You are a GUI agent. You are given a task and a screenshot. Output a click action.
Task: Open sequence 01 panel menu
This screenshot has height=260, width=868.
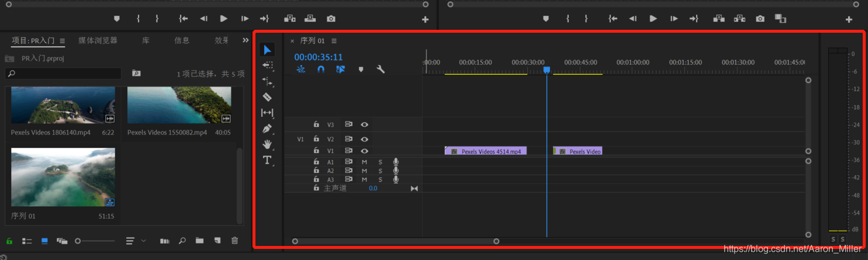pos(334,41)
